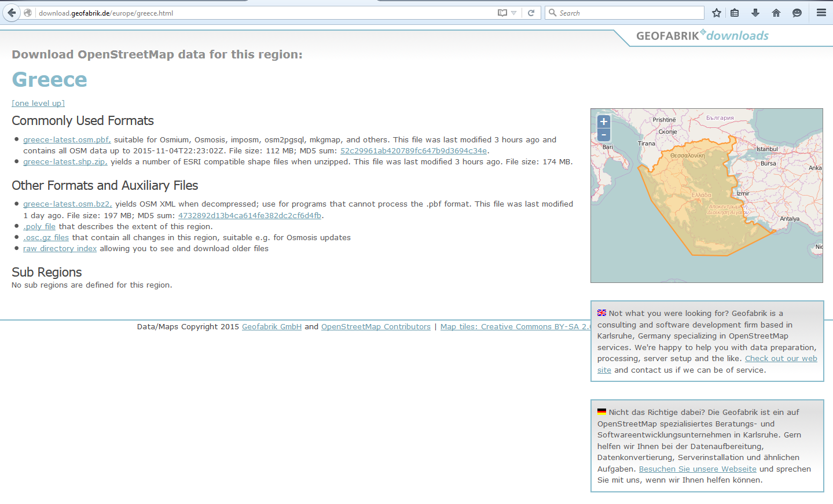
Task: Select 'No sub regions are defined' text
Action: pos(91,285)
